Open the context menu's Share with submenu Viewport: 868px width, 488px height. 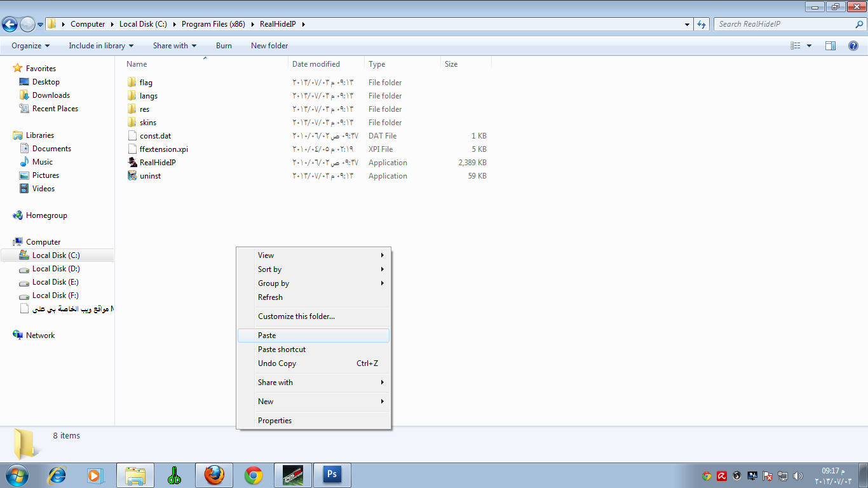tap(314, 383)
